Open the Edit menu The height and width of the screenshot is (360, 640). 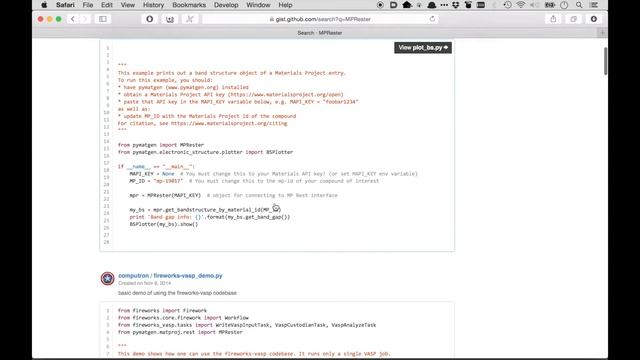pos(107,5)
